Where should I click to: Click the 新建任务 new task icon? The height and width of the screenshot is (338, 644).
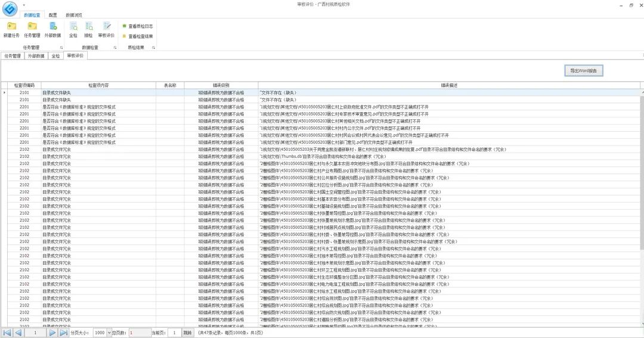[11, 30]
